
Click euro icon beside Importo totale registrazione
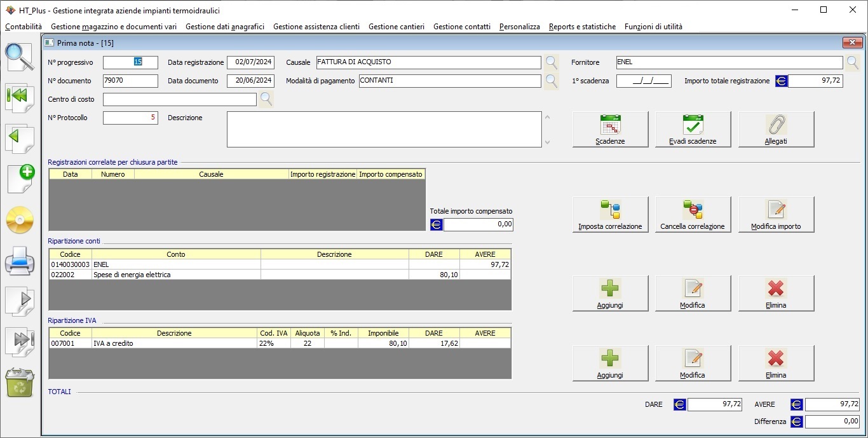(x=781, y=81)
